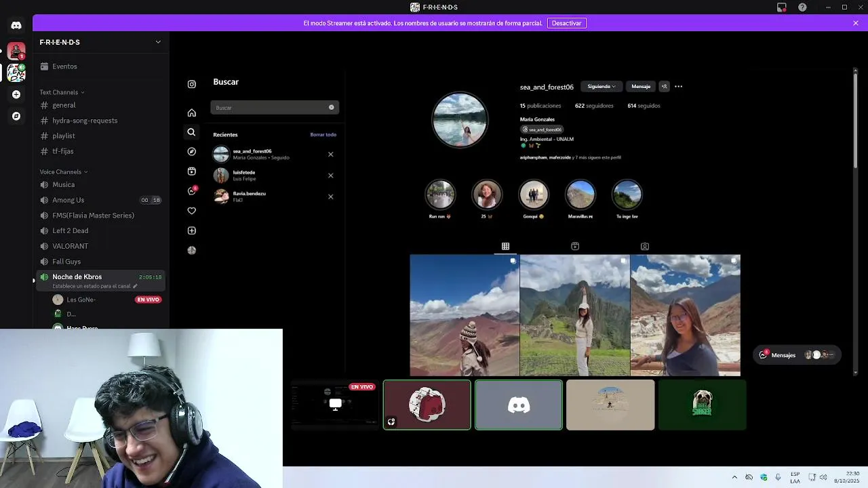The height and width of the screenshot is (488, 868).
Task: Open the Discover servers compass icon
Action: click(x=16, y=116)
